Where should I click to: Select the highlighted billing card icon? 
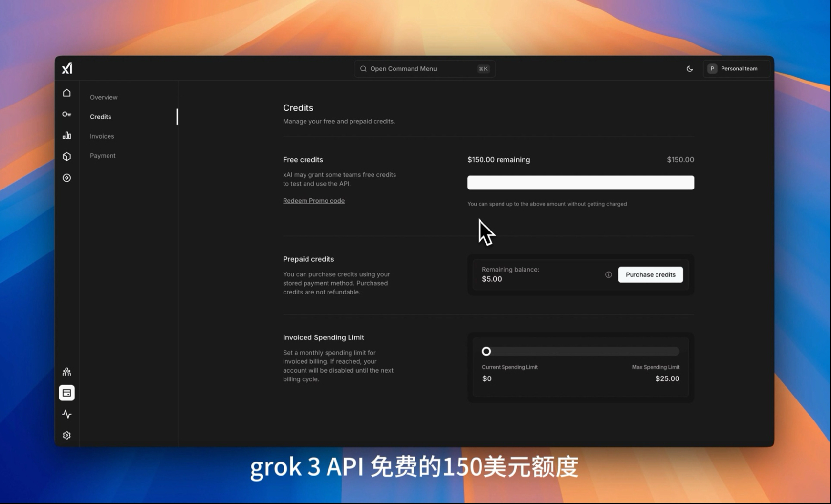[67, 393]
